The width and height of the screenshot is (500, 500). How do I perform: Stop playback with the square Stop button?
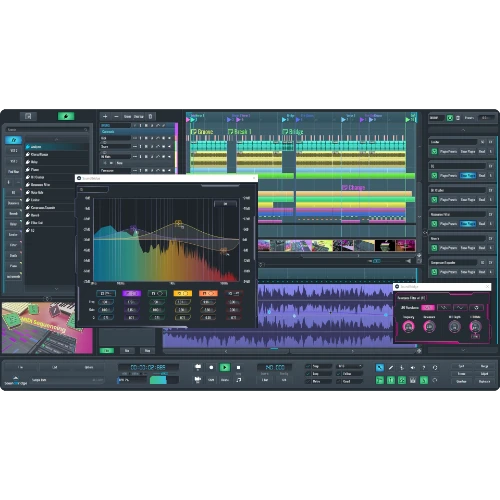click(x=238, y=367)
